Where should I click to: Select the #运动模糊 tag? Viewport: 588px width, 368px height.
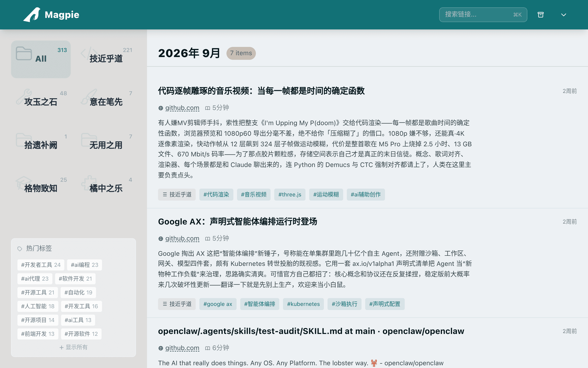tap(326, 195)
